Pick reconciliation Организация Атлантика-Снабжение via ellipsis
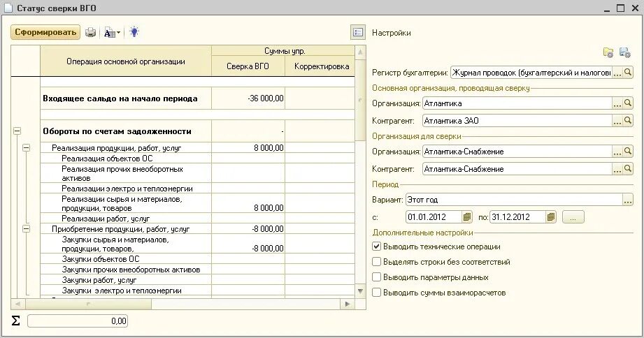The width and height of the screenshot is (644, 338). pyautogui.click(x=617, y=152)
